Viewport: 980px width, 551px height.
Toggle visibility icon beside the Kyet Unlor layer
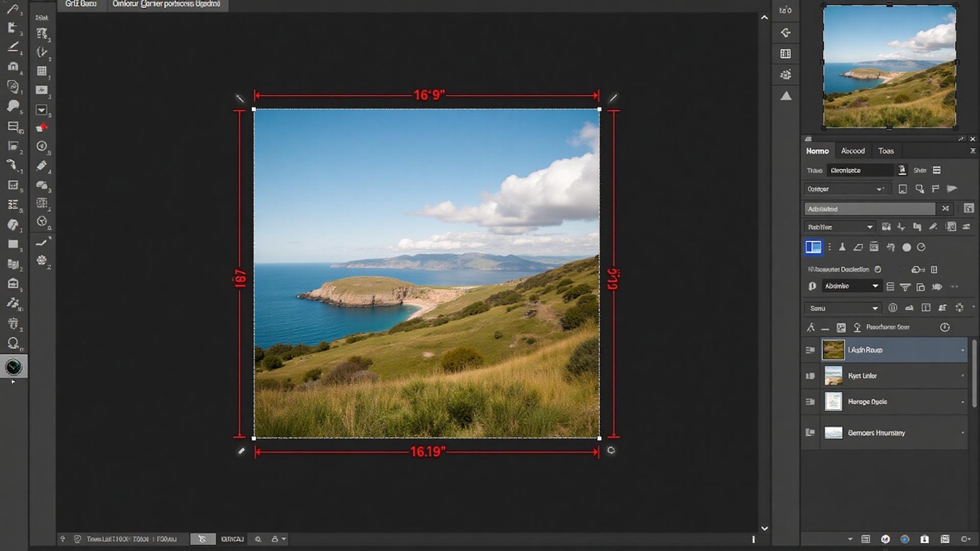pos(810,375)
